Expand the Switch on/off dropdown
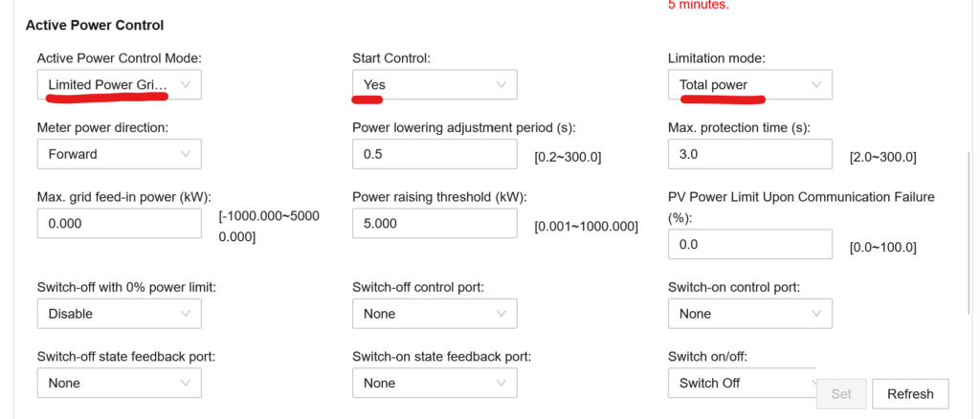The image size is (980, 419). tap(742, 383)
